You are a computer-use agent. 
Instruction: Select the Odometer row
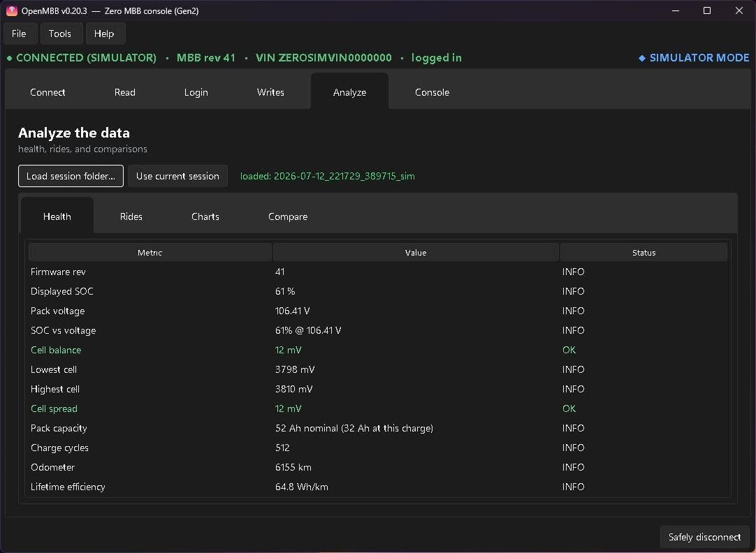[x=378, y=467]
